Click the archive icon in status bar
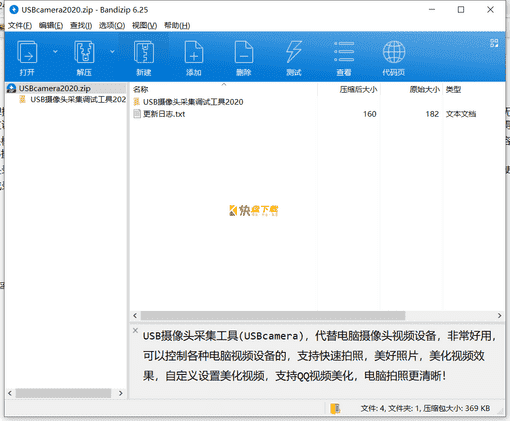This screenshot has width=510, height=421. click(335, 408)
